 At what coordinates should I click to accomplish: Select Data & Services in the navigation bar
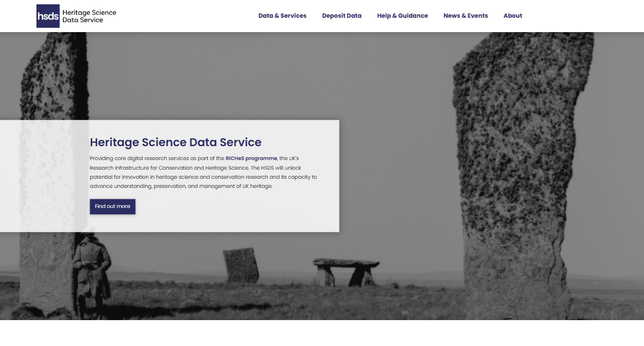(x=282, y=16)
